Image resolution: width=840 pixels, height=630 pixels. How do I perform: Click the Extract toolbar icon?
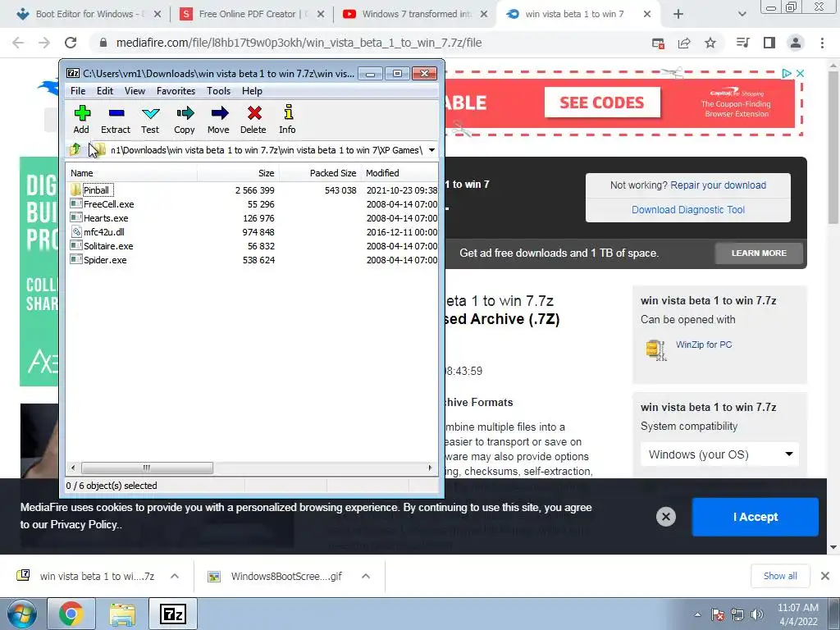coord(116,120)
